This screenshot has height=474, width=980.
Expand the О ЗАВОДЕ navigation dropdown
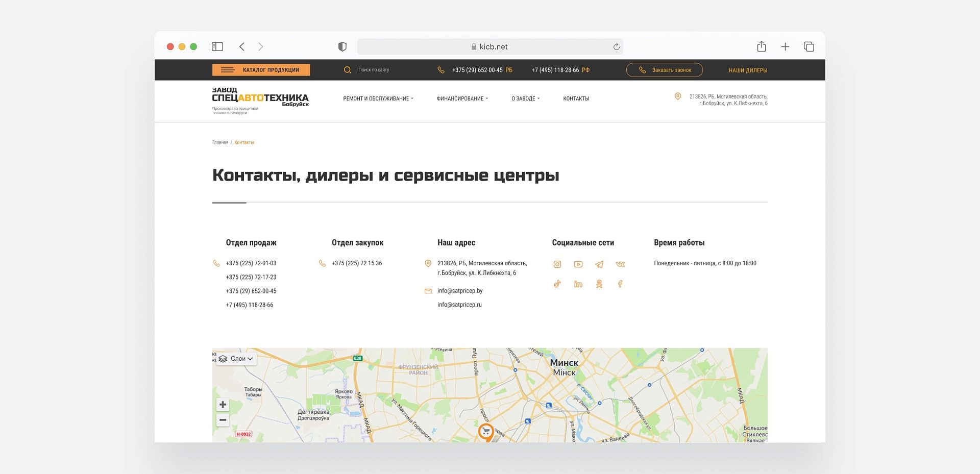click(525, 98)
